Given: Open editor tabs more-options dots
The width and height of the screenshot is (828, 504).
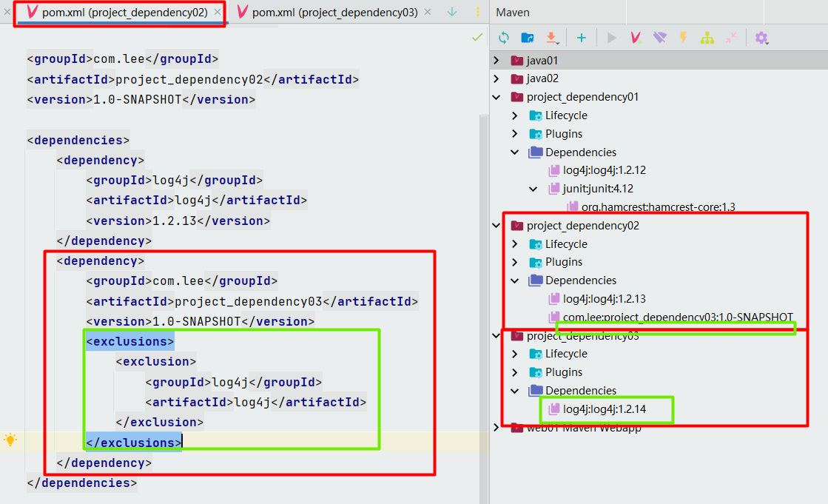Looking at the screenshot, I should (477, 12).
